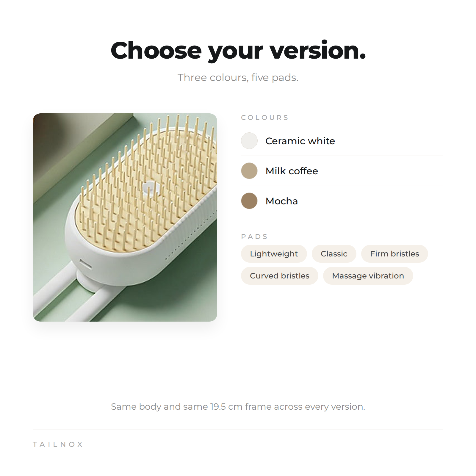Click the Milk coffee label

[x=292, y=171]
